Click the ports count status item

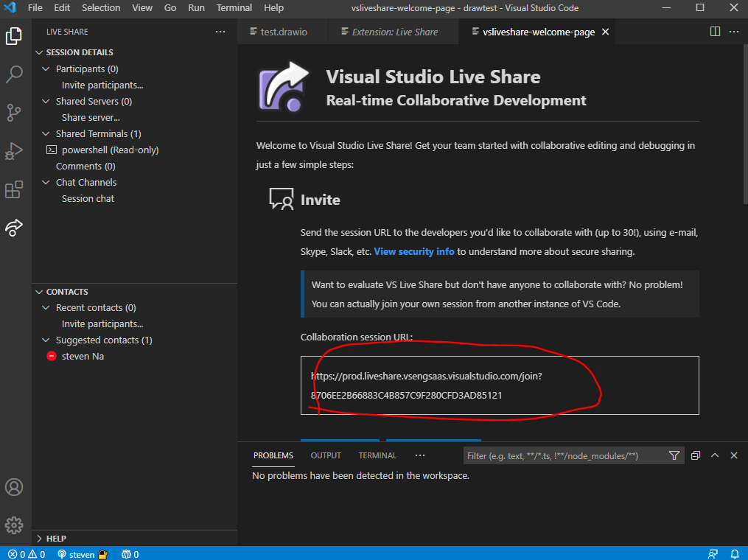130,554
